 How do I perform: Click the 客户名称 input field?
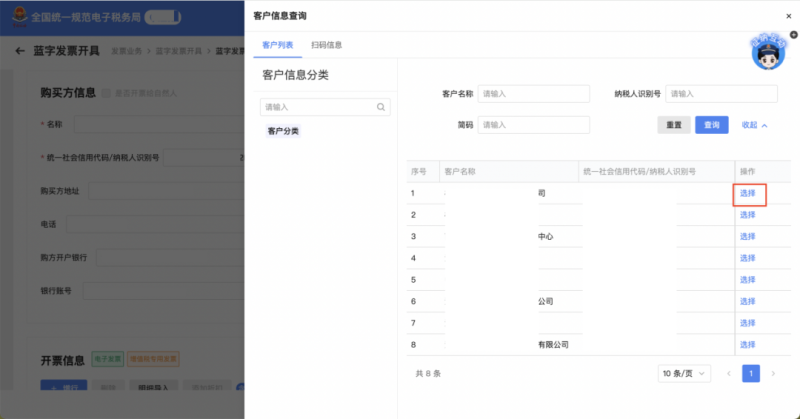[x=534, y=94]
